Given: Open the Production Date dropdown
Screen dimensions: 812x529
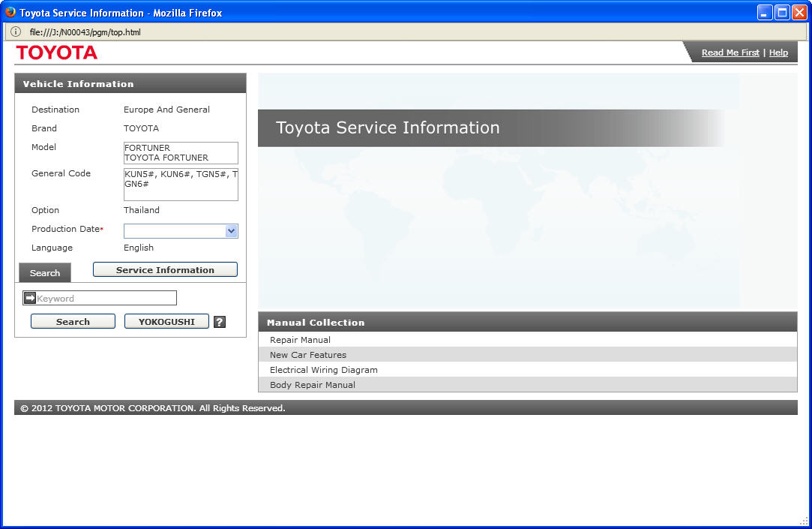Looking at the screenshot, I should 232,231.
